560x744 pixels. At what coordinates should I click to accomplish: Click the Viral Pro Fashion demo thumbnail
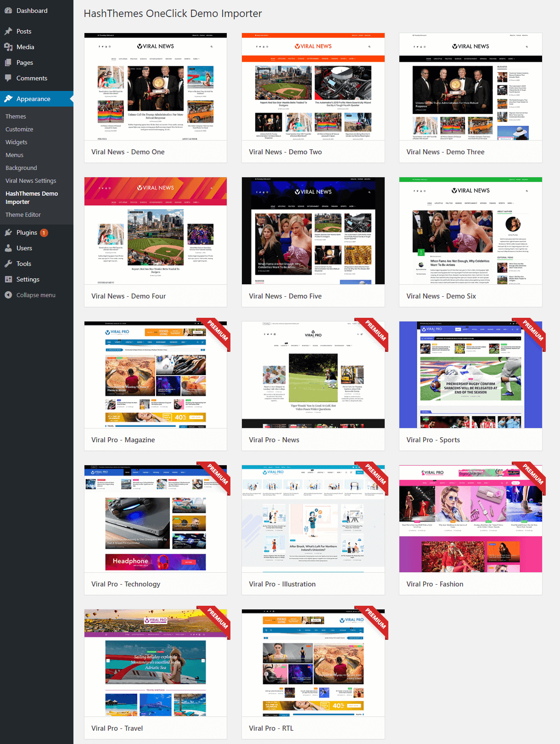point(470,519)
